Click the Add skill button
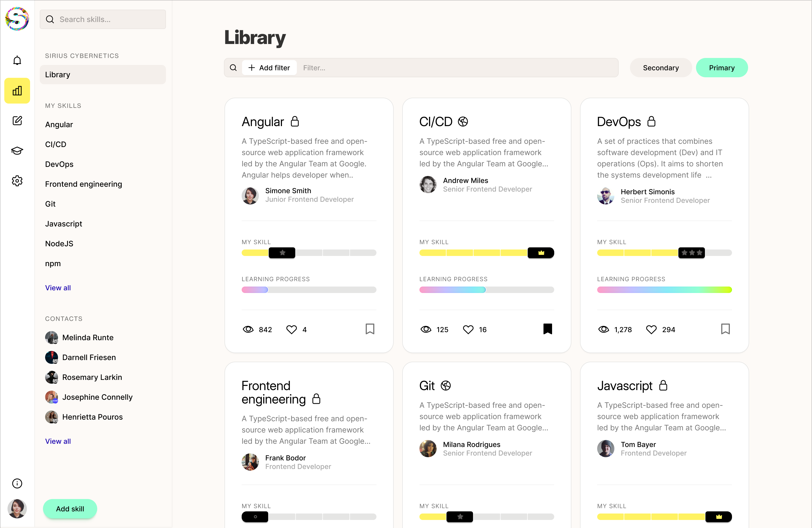Screen dimensions: 812x528 [70, 509]
